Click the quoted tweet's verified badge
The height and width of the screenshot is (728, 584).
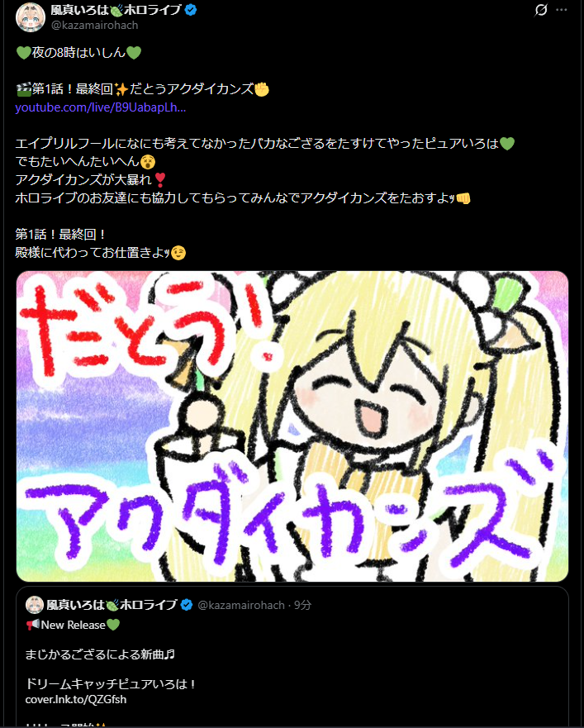tap(187, 605)
